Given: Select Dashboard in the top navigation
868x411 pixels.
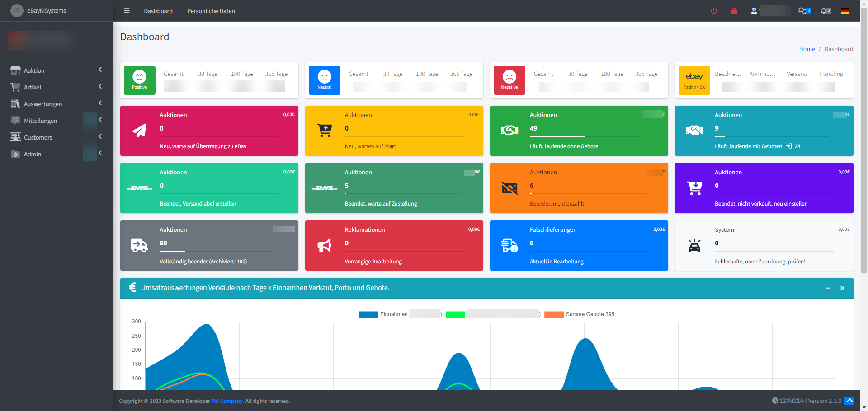Looking at the screenshot, I should 158,11.
